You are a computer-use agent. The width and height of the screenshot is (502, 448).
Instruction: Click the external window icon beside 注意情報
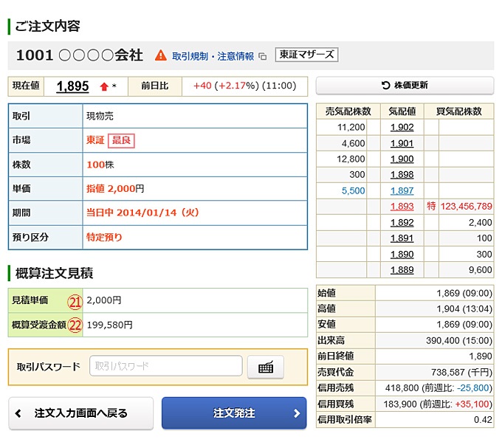click(262, 56)
